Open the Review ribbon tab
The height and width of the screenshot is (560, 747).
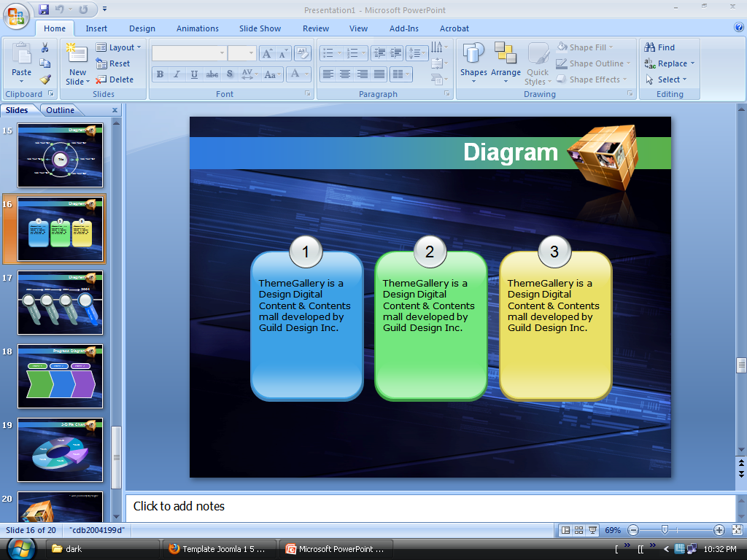(316, 28)
